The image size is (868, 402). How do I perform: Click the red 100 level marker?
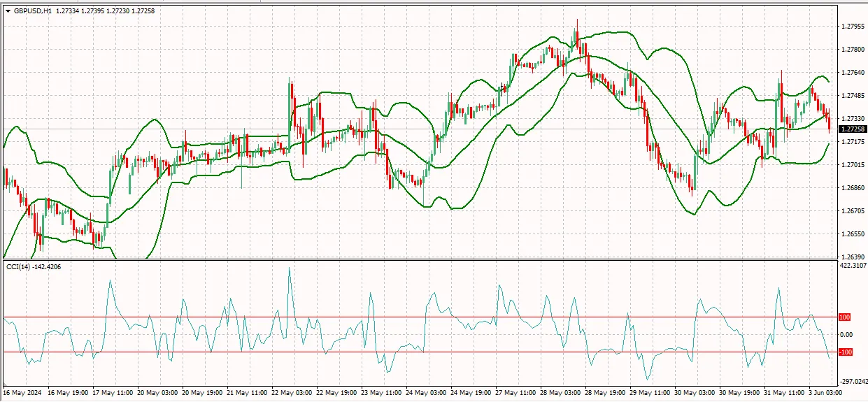click(x=845, y=317)
